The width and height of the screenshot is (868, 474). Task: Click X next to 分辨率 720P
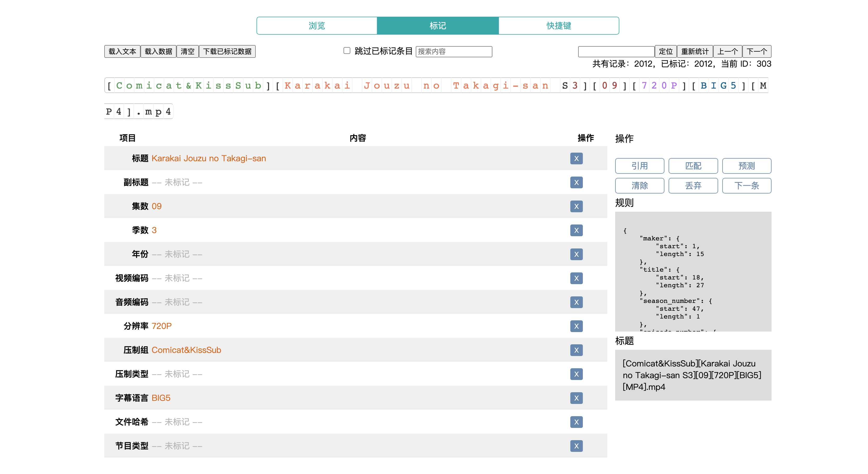pos(576,326)
